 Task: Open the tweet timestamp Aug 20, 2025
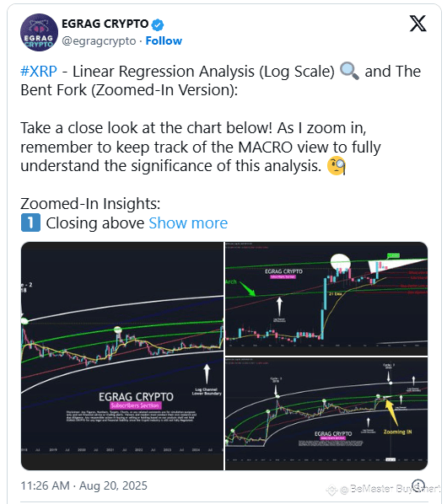[84, 485]
